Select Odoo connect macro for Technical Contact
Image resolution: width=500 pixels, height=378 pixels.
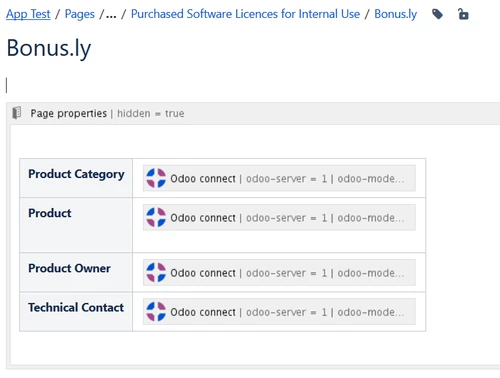[x=279, y=312]
